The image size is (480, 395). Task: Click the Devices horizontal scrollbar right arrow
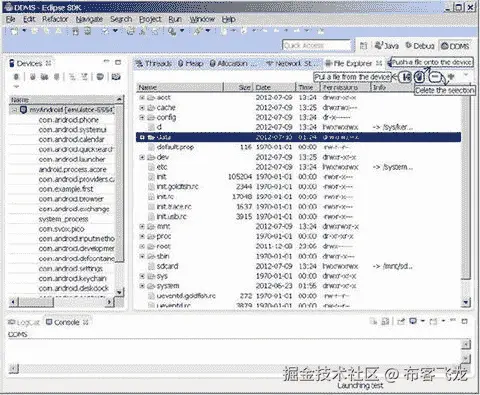point(109,302)
